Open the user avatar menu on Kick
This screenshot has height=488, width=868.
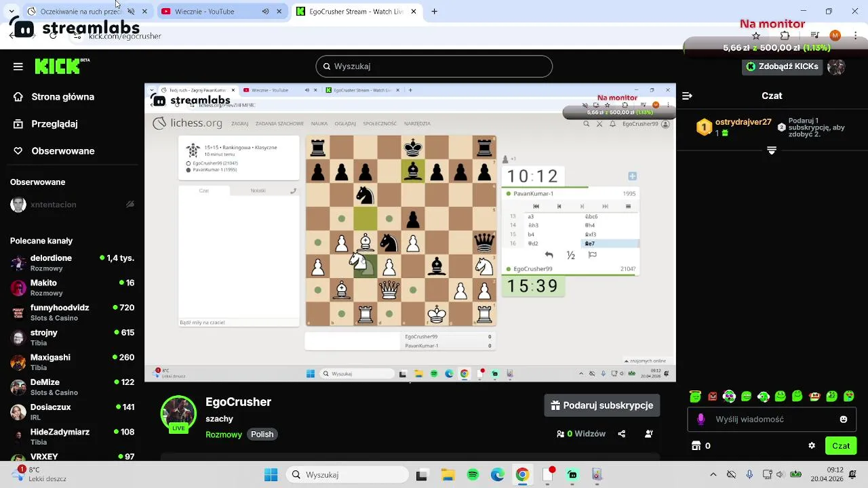coord(836,66)
